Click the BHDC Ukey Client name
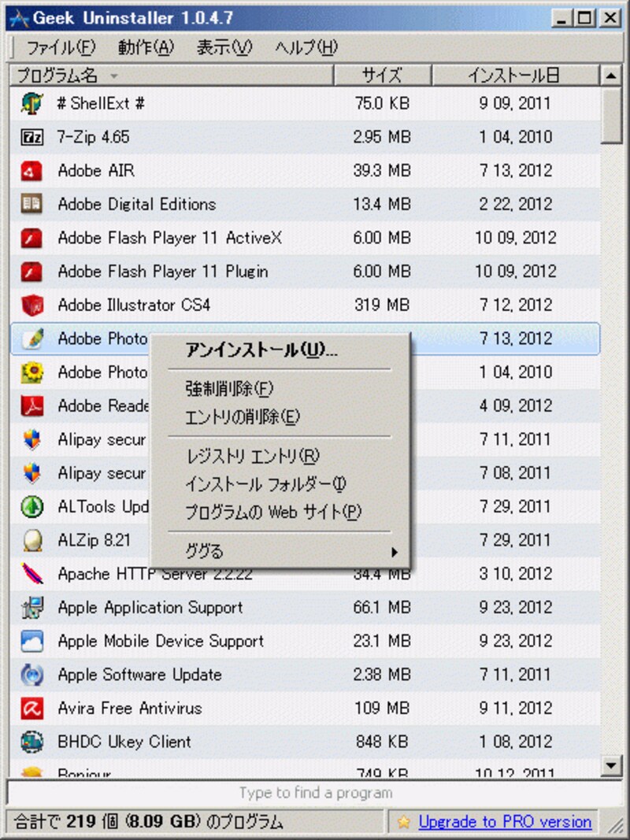 click(x=124, y=742)
